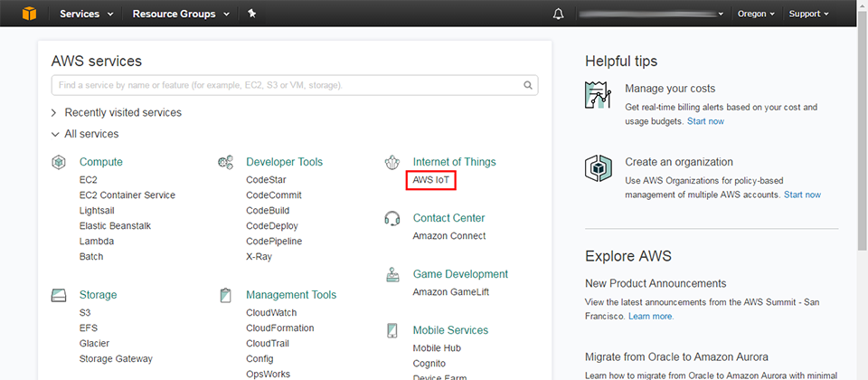Screen dimensions: 868x380
Task: Open Elastic Beanstalk
Action: (x=115, y=226)
